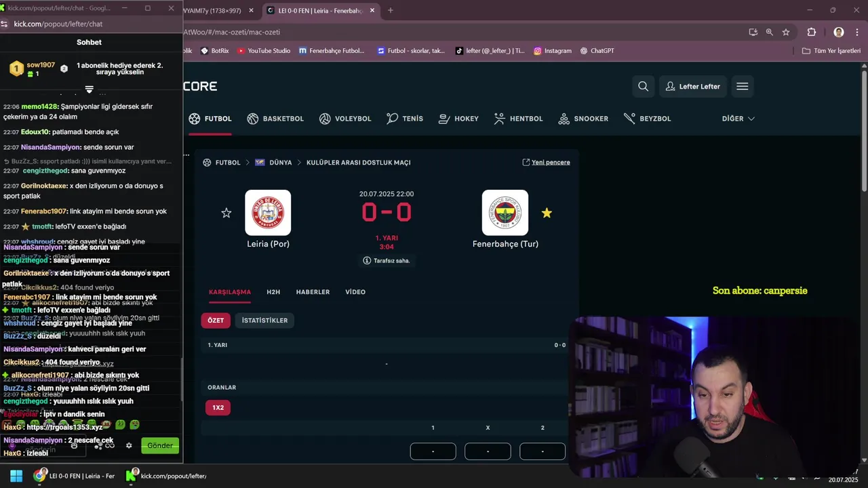This screenshot has height=488, width=868.
Task: Click the odds cell under column 1
Action: click(x=433, y=451)
